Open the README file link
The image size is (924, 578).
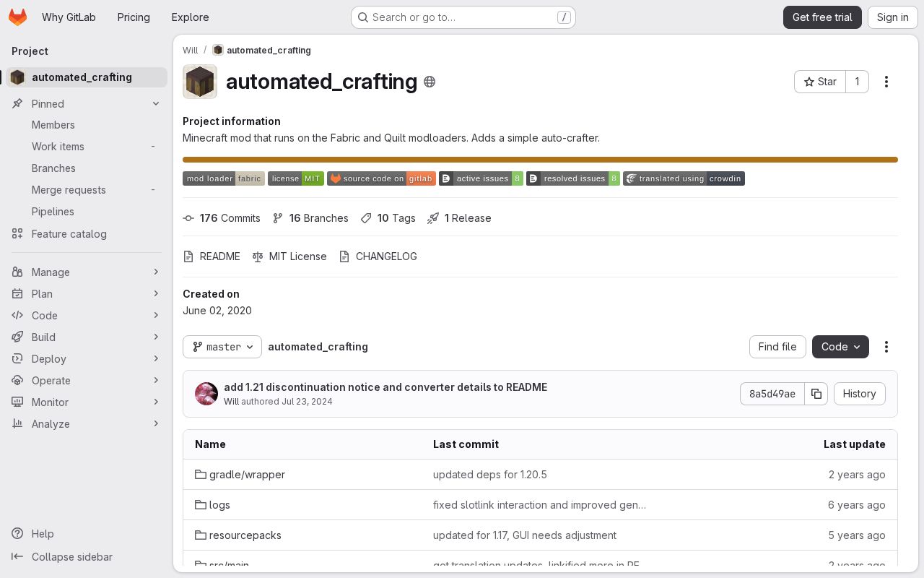(x=212, y=256)
